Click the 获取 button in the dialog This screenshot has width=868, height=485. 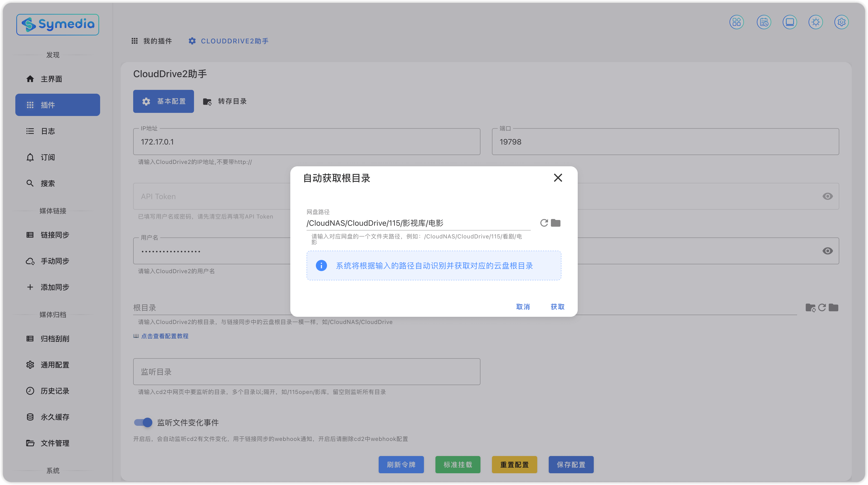557,307
